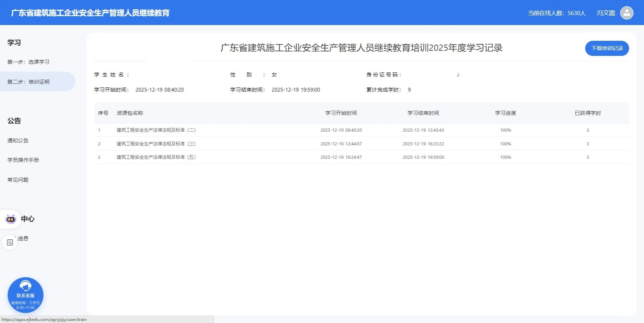This screenshot has height=323, width=644.
Task: Open the user avatar icon in the header
Action: (x=627, y=13)
